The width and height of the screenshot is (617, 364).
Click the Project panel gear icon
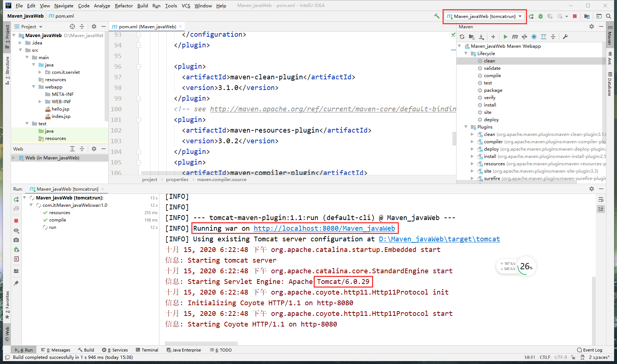pyautogui.click(x=94, y=26)
